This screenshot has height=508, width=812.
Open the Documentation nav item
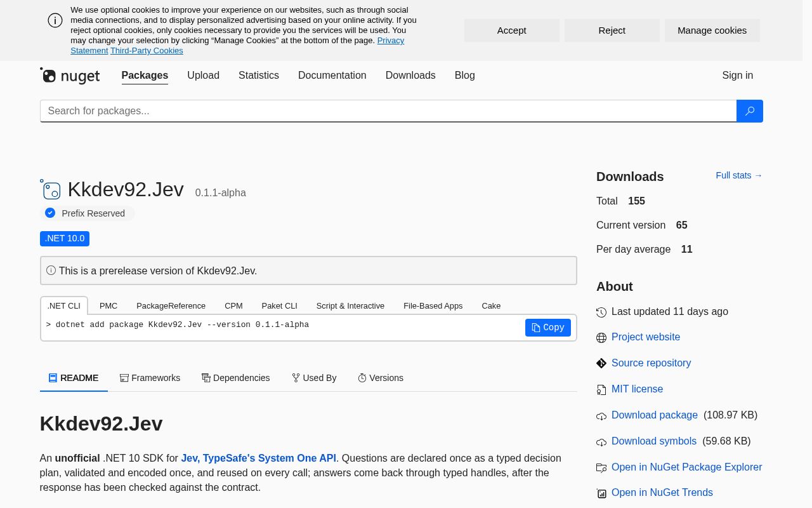pyautogui.click(x=332, y=76)
